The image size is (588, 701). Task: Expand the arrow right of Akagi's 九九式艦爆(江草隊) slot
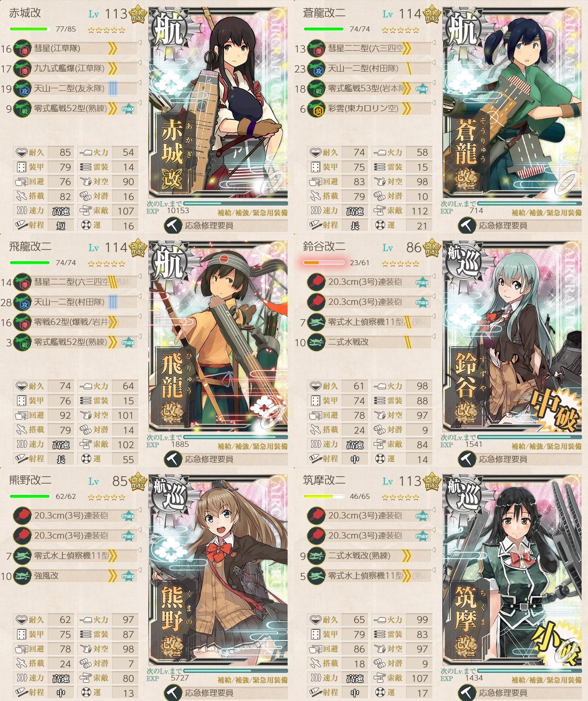[139, 63]
